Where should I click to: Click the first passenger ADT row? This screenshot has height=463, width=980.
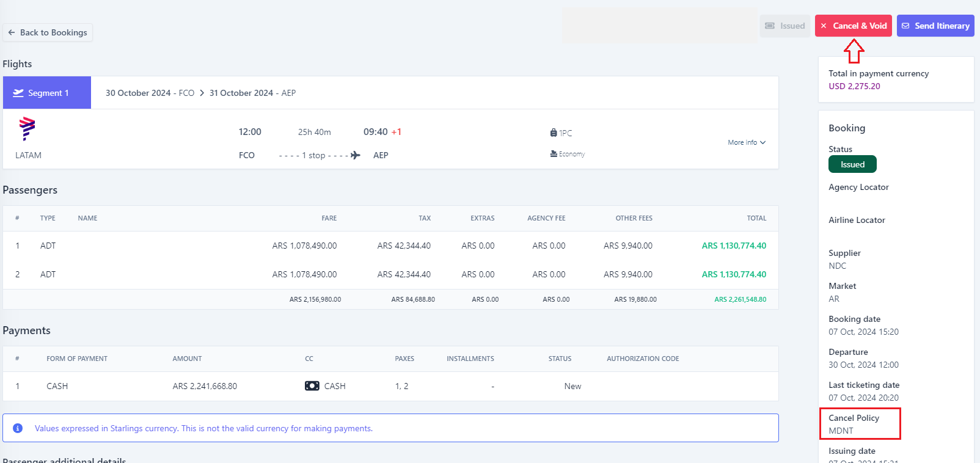[390, 246]
